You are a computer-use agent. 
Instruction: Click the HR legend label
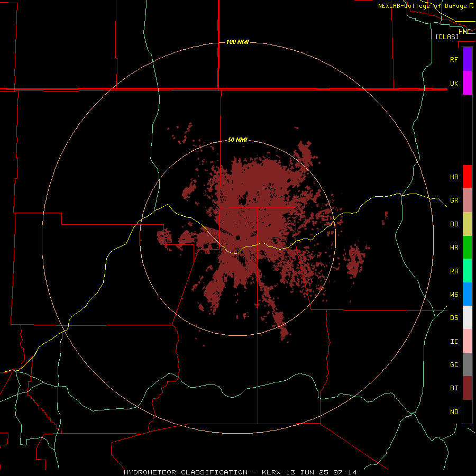[454, 248]
